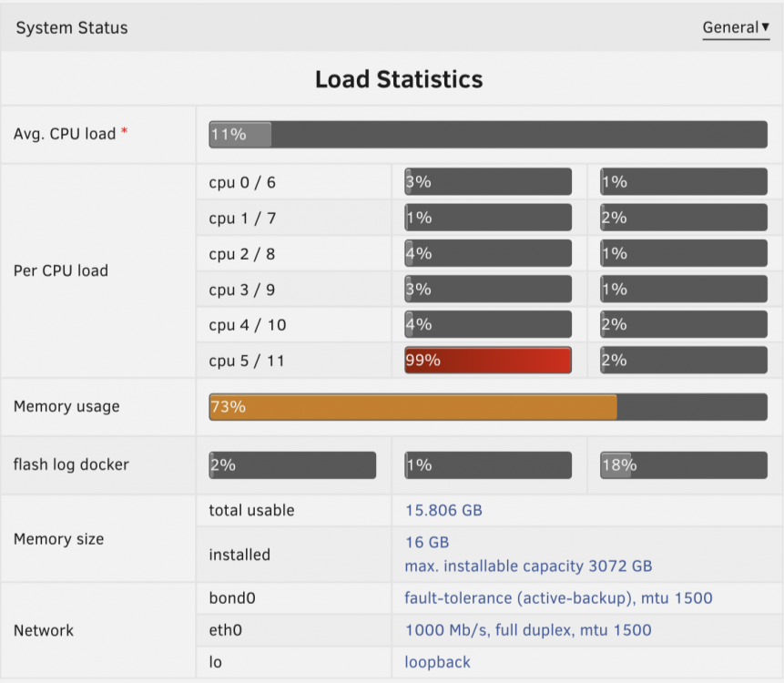This screenshot has width=784, height=683.
Task: Click the Load Statistics heading
Action: pyautogui.click(x=399, y=79)
